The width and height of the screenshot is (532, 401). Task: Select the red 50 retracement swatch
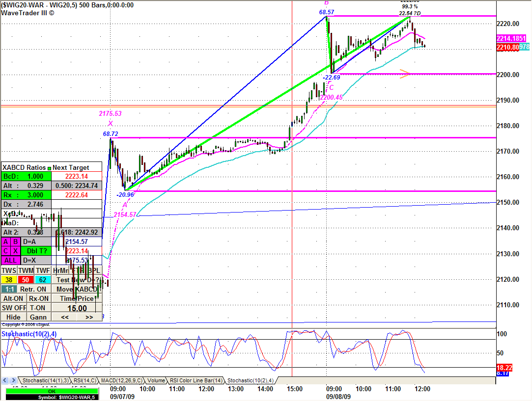(26, 280)
